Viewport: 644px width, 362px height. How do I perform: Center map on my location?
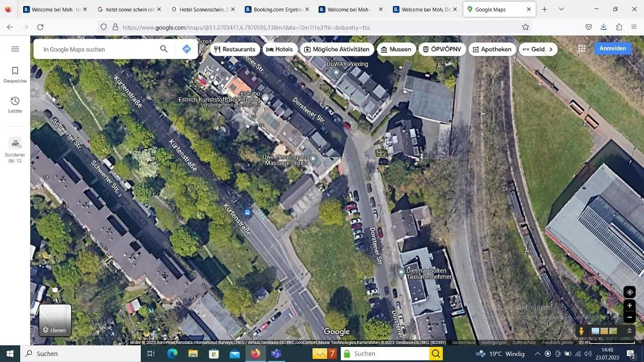click(x=629, y=292)
